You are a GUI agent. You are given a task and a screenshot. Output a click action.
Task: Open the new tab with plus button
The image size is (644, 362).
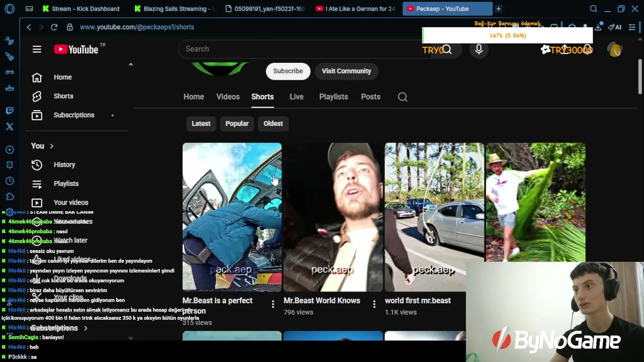(x=498, y=9)
